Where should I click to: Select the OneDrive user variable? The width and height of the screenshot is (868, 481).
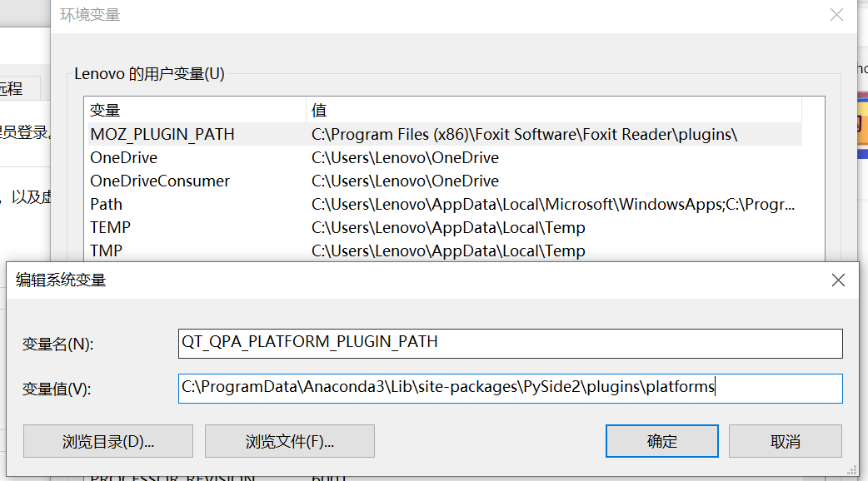[x=123, y=157]
